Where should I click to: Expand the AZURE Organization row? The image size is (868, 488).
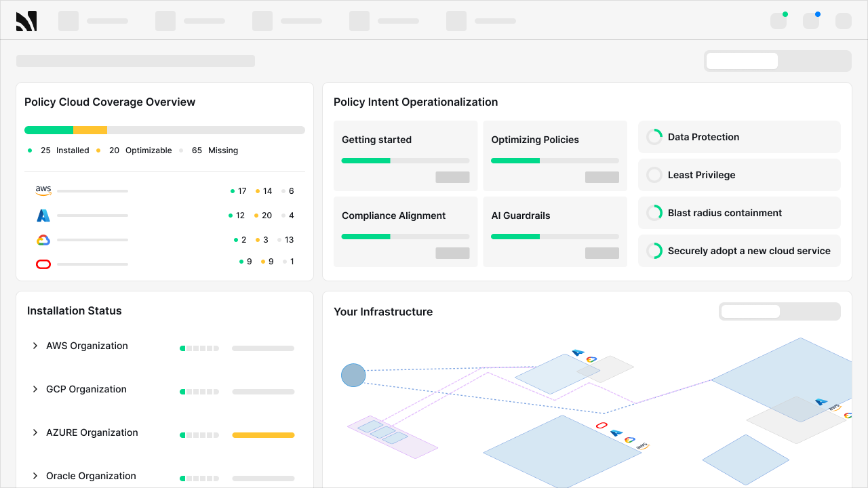click(x=35, y=432)
